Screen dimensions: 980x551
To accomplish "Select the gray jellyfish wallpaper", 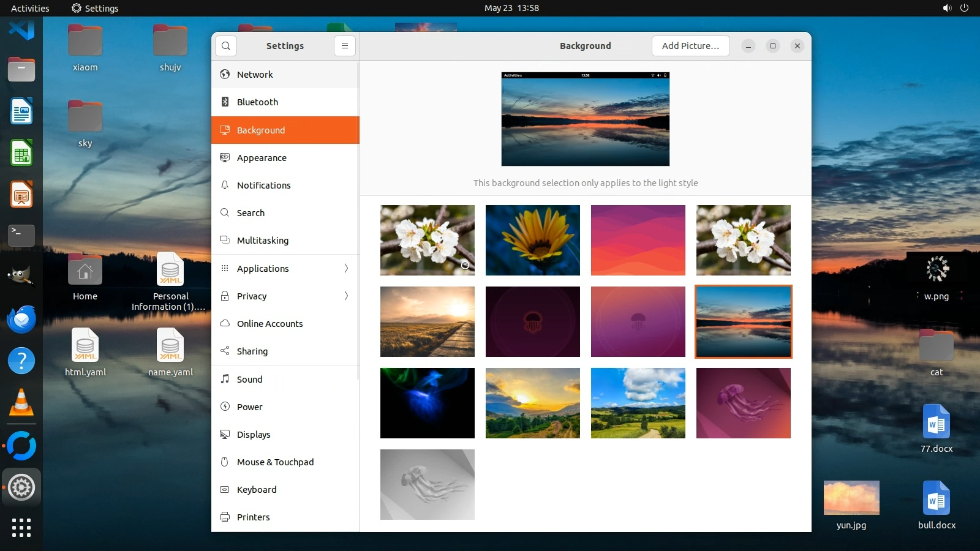I will (x=427, y=484).
